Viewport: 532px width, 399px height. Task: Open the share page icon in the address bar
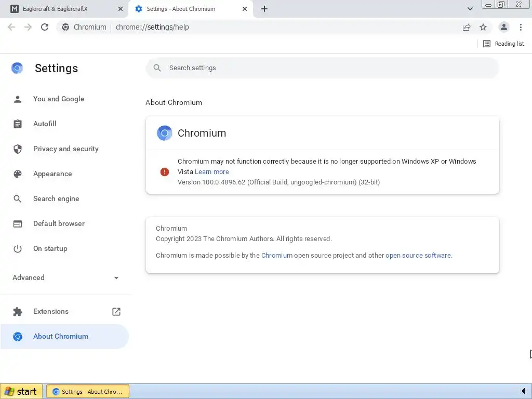pyautogui.click(x=467, y=27)
